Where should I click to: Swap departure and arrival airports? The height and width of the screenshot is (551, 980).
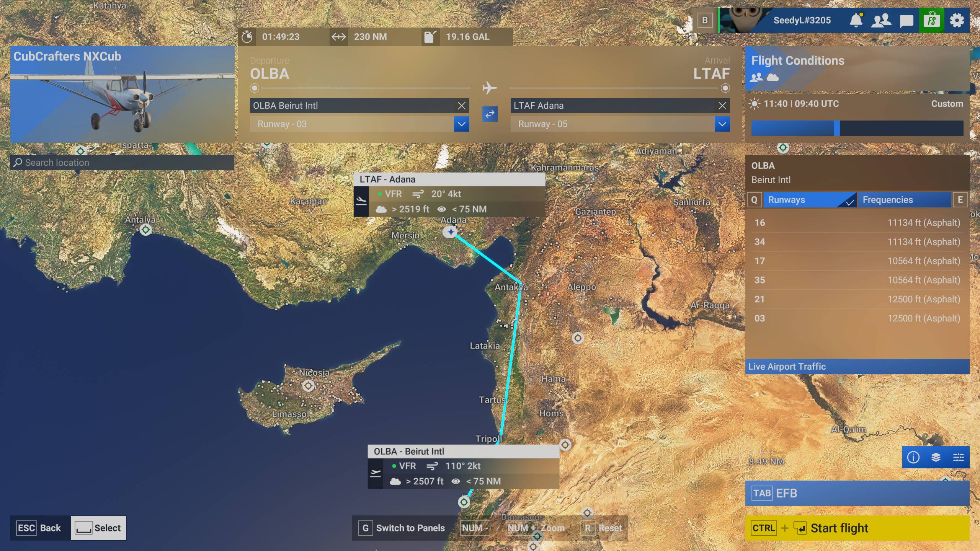[x=490, y=114]
